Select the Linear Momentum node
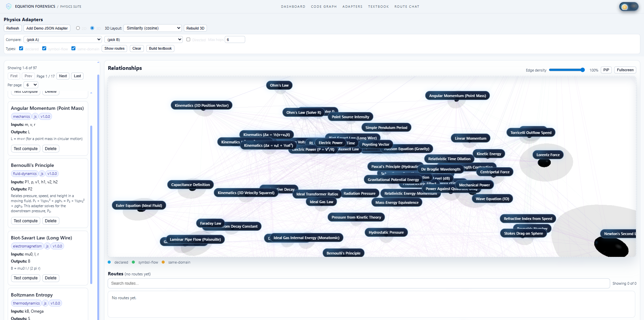The width and height of the screenshot is (644, 320). point(471,138)
